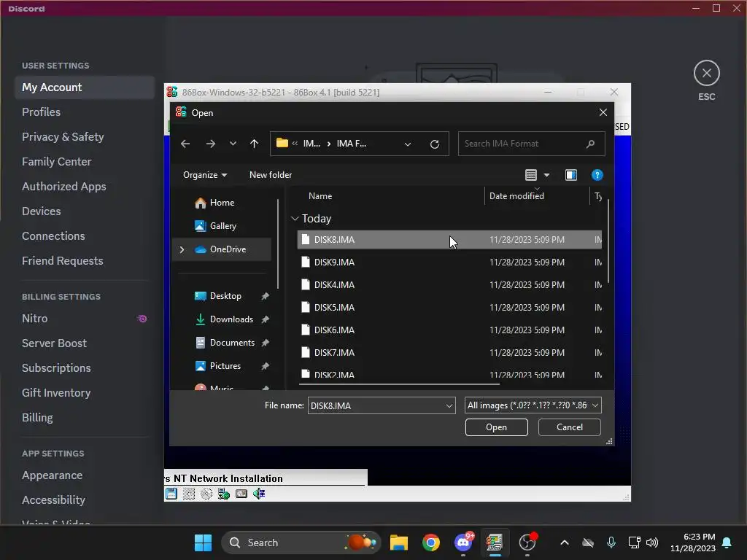The image size is (747, 560).
Task: Expand the OneDrive tree node
Action: tap(182, 249)
